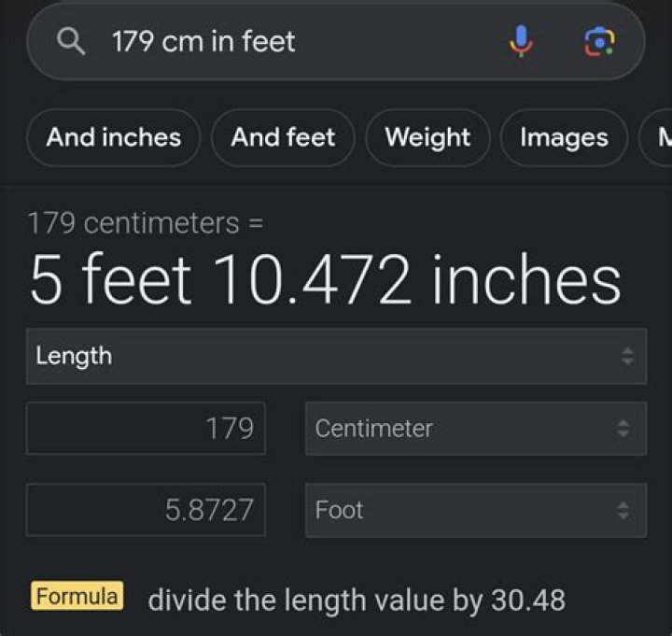Screen dimensions: 672x636
Task: Click the magnifying glass search icon
Action: coord(71,41)
